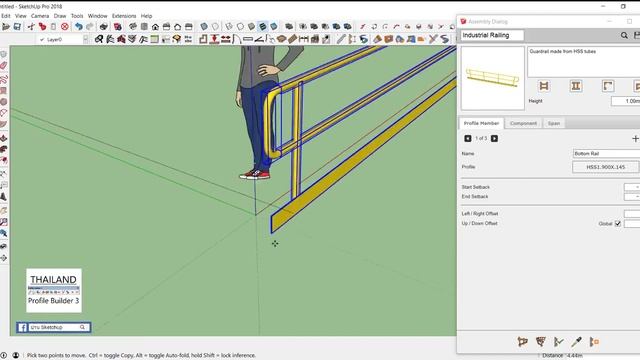Screen dimensions: 640x360
Task: Click the Start Setback value field
Action: (x=632, y=187)
